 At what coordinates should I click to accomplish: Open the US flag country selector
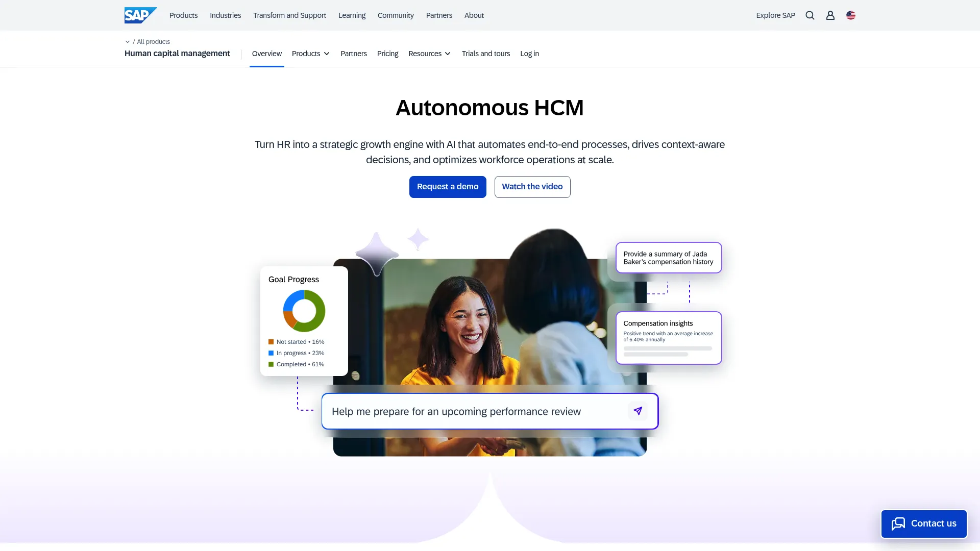tap(851, 15)
